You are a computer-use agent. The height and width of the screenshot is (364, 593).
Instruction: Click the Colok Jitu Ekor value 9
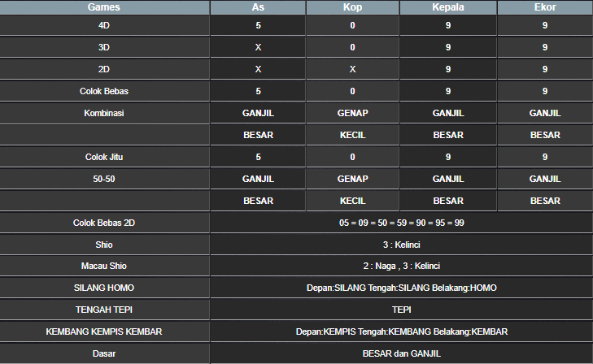545,157
